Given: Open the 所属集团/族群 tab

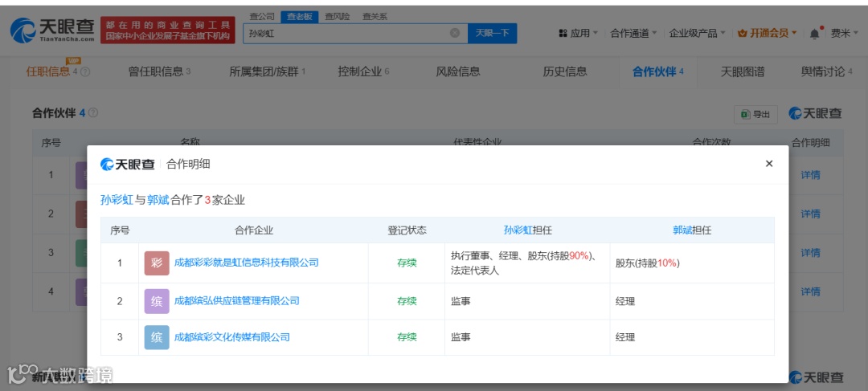Looking at the screenshot, I should point(268,71).
